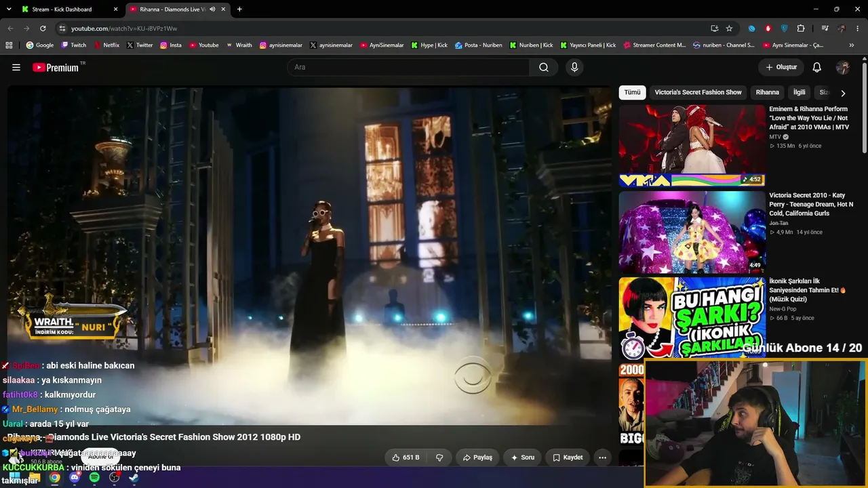Viewport: 868px width, 488px height.
Task: Select Victoria's Secret Fashion Show chip
Action: pyautogui.click(x=698, y=92)
